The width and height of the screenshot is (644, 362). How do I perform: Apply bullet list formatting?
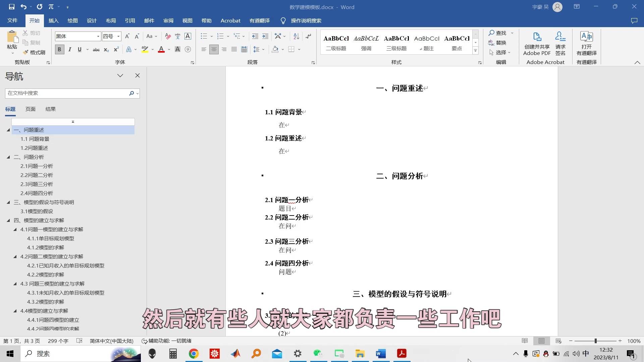click(x=204, y=36)
